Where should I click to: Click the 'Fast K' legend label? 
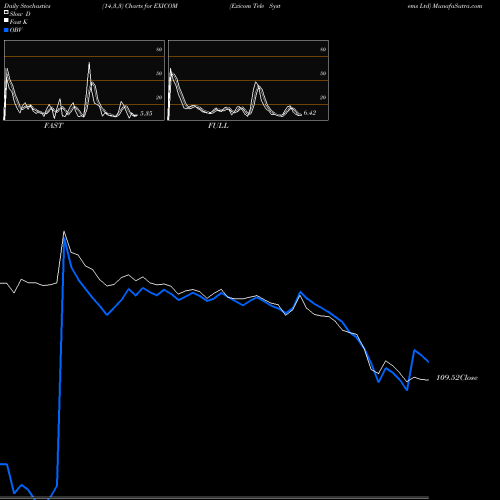19,22
